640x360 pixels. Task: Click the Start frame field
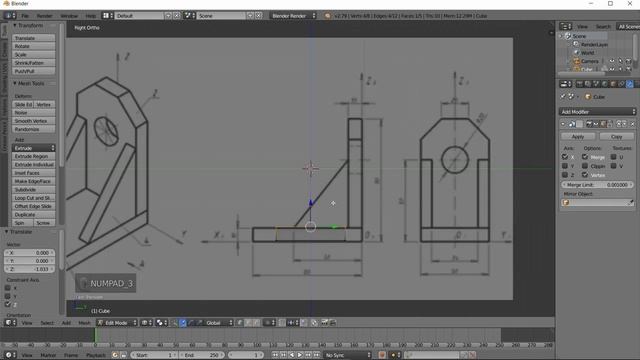coord(155,355)
